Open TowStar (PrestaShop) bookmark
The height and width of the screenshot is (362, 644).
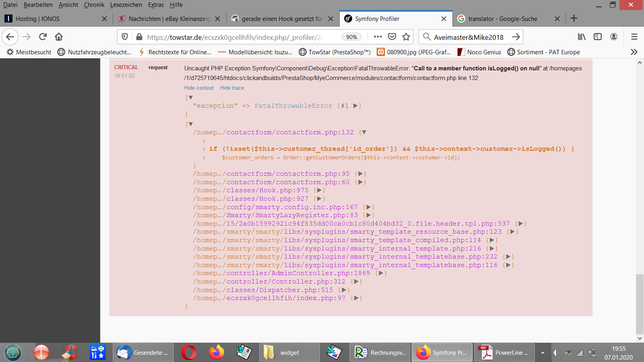(x=334, y=52)
